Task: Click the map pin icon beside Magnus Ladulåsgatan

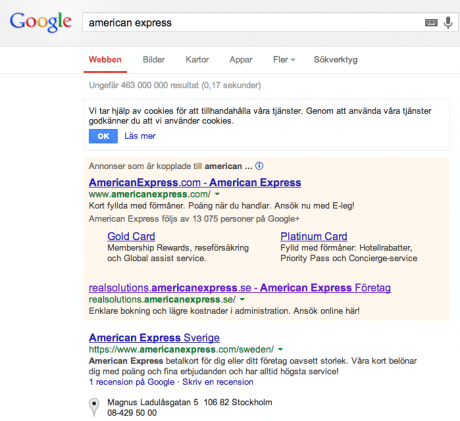Action: [x=94, y=407]
